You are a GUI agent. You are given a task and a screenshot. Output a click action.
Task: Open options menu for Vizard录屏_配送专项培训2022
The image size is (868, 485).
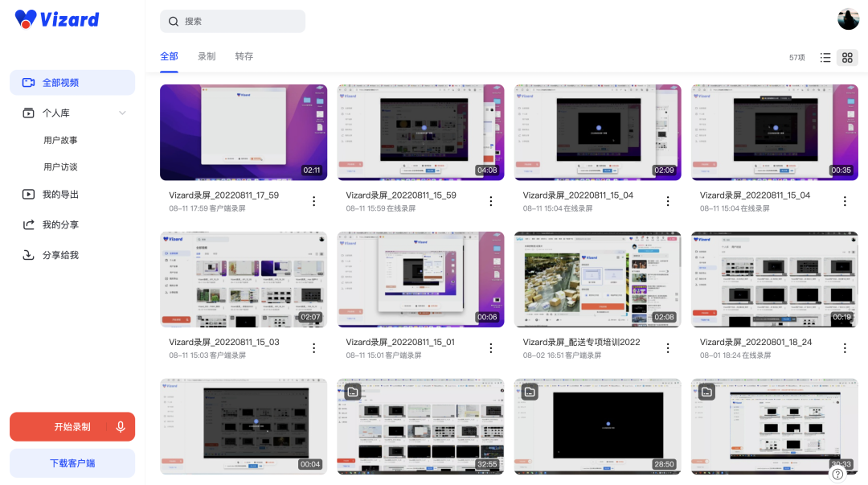tap(668, 347)
